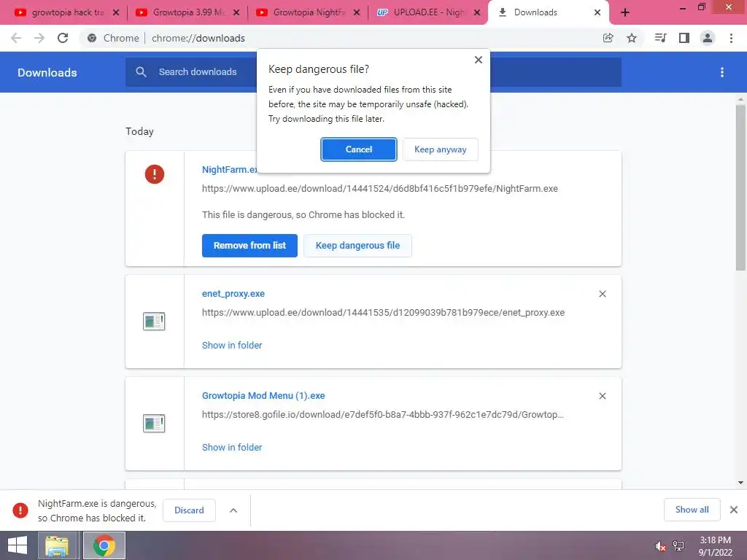Close the UPLOAD.EE tab
The height and width of the screenshot is (560, 747).
click(x=477, y=13)
